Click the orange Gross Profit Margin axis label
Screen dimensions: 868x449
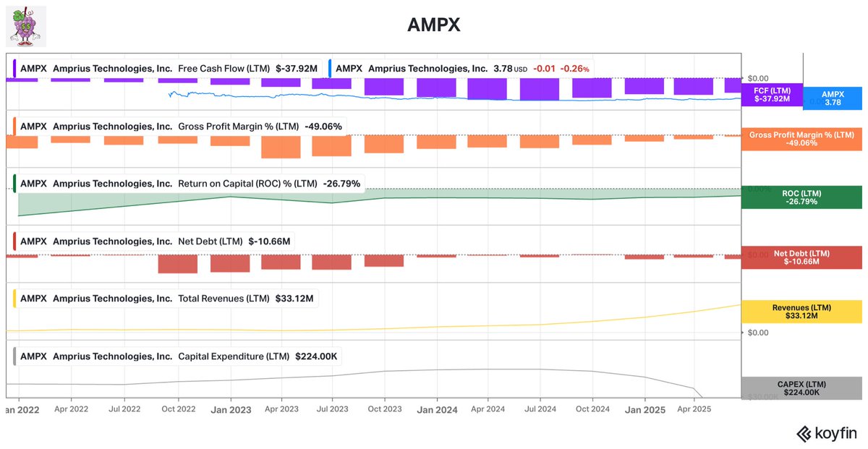tap(801, 139)
